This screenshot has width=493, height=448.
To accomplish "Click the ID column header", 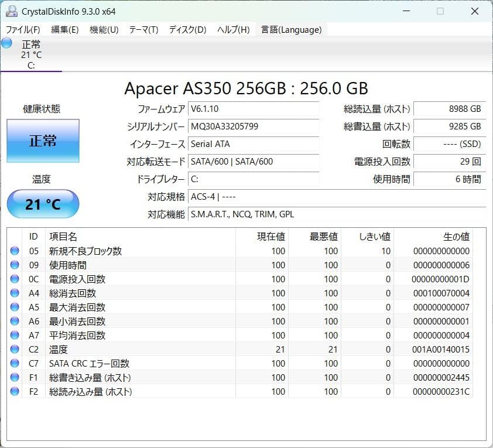I will (x=33, y=237).
